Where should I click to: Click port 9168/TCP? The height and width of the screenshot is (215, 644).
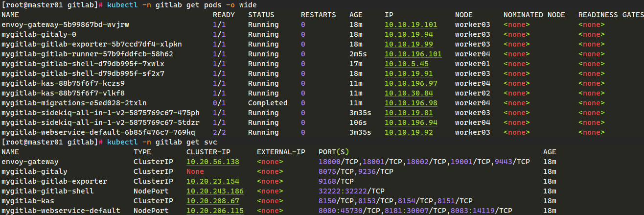tap(336, 181)
